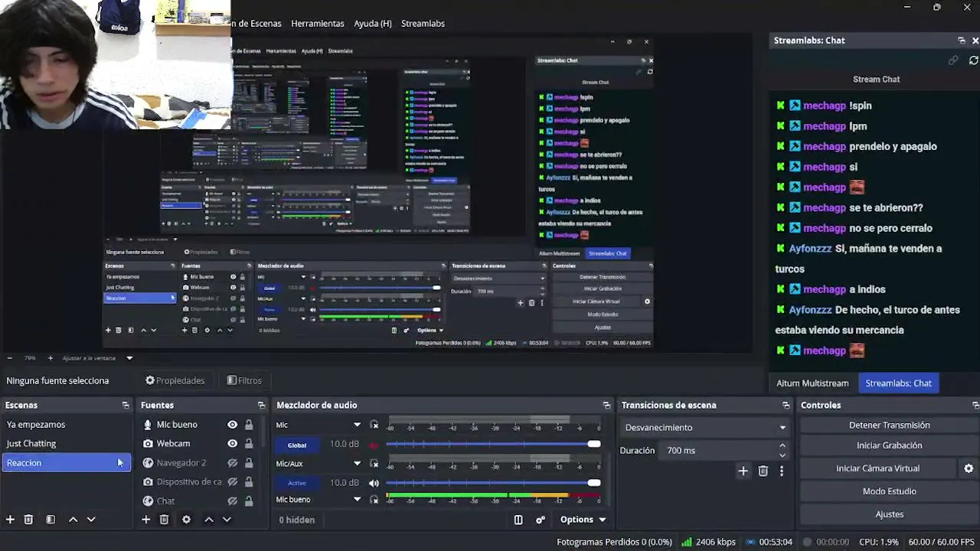Toggle the lock on Webcam source
Viewport: 980px width, 551px height.
(x=249, y=444)
